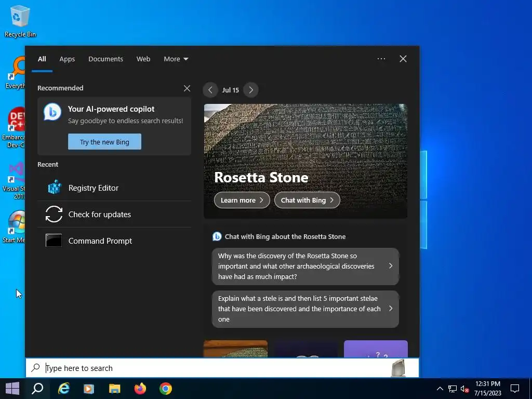Expand the More dropdown
This screenshot has height=399, width=532.
coord(176,59)
